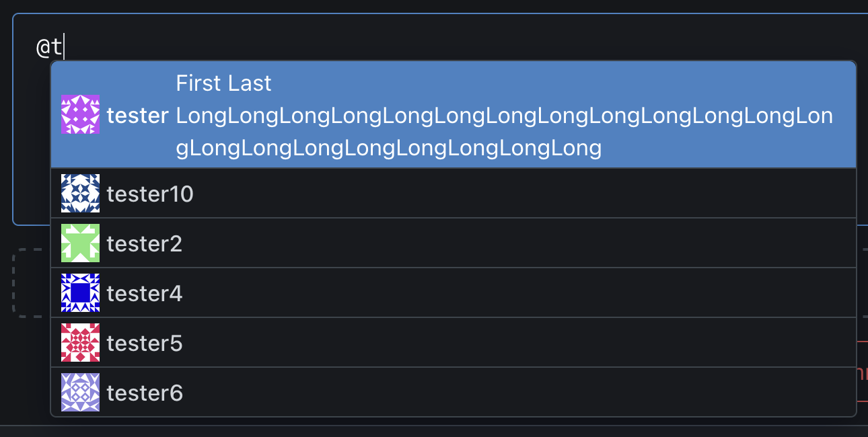Choose the tester6 suggestion entry

click(x=145, y=393)
